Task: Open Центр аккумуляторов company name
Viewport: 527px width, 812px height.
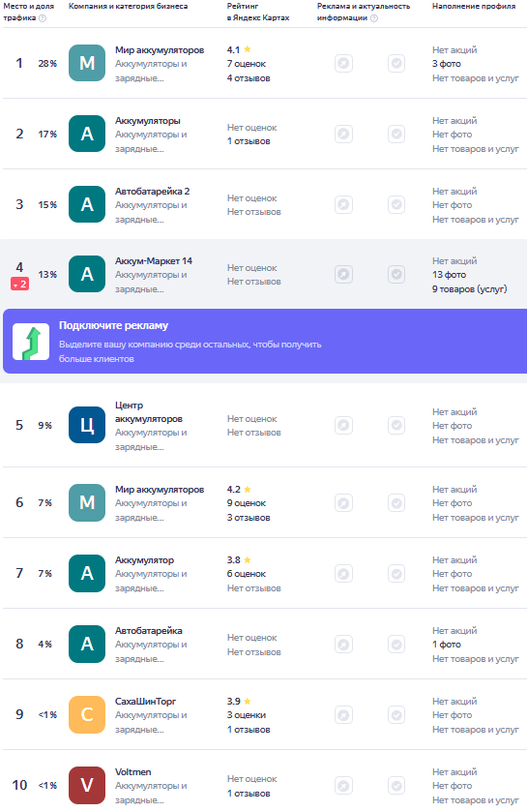Action: (x=148, y=412)
